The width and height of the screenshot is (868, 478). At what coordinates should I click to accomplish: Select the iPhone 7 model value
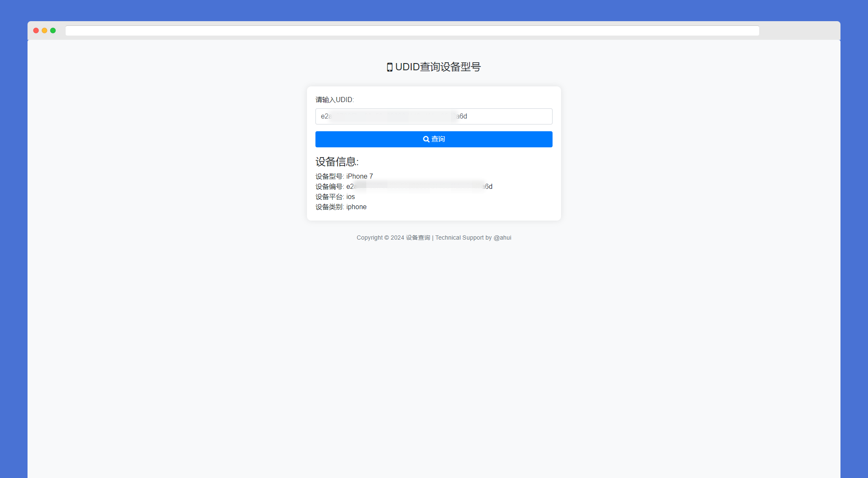359,177
